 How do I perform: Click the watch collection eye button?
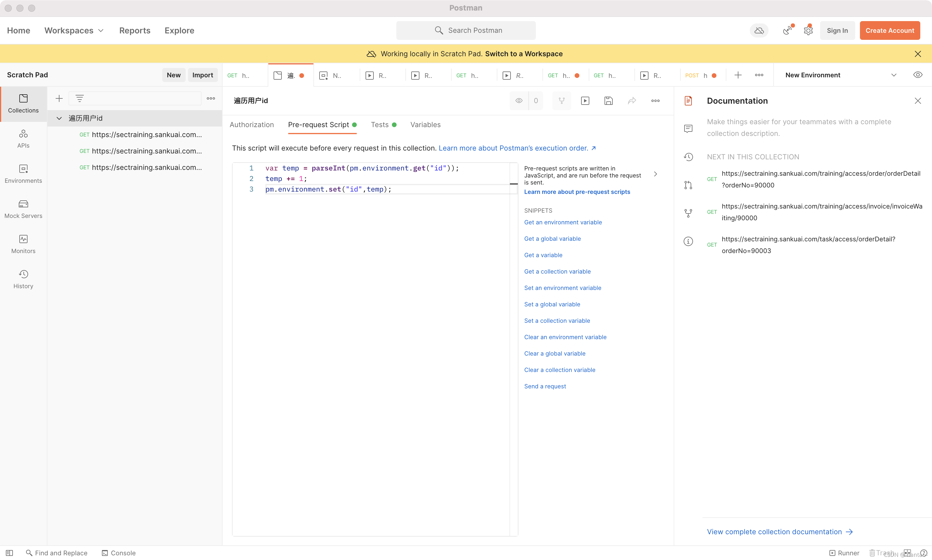[x=519, y=101]
